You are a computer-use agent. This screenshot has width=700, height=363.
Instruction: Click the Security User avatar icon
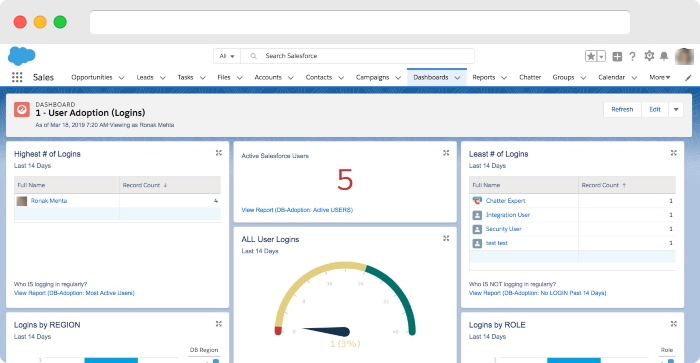click(x=477, y=229)
